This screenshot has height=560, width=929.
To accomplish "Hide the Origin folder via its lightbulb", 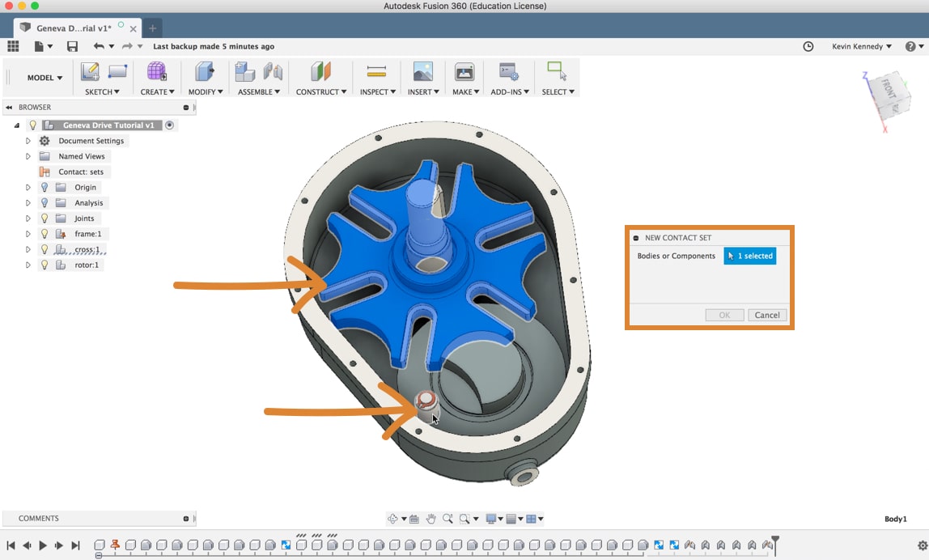I will 44,187.
